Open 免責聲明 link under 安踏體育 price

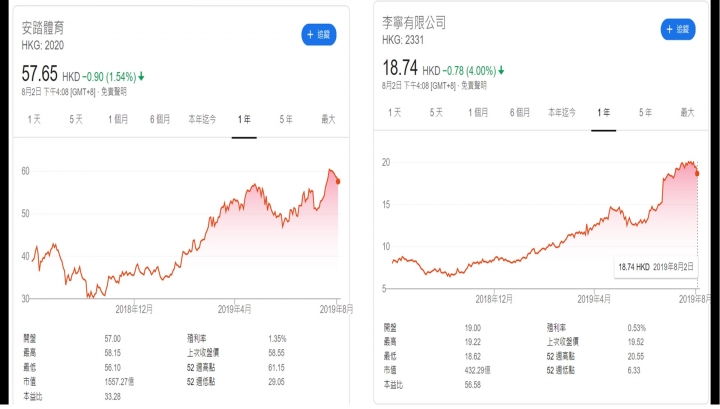113,92
